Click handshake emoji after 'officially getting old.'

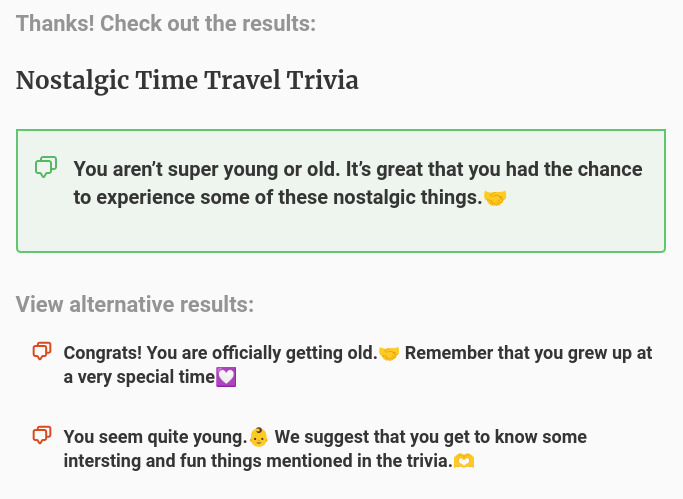(389, 353)
